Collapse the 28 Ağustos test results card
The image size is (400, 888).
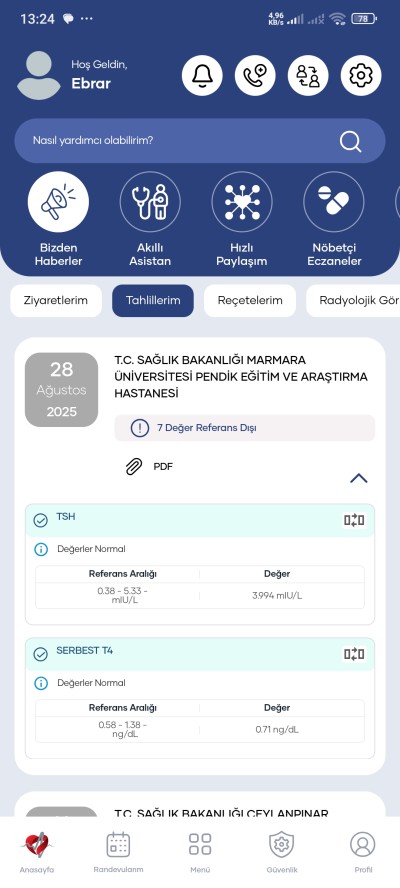pos(359,479)
